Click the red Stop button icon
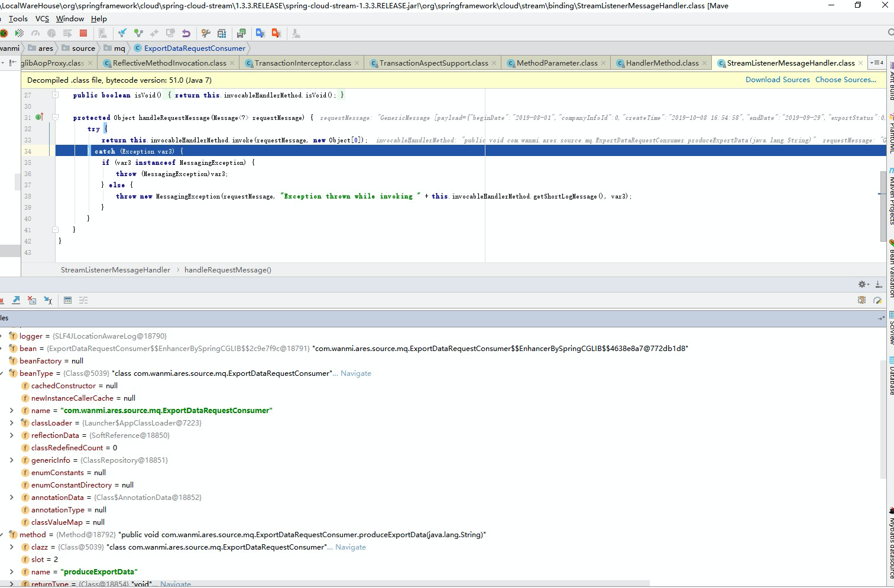 pyautogui.click(x=83, y=33)
